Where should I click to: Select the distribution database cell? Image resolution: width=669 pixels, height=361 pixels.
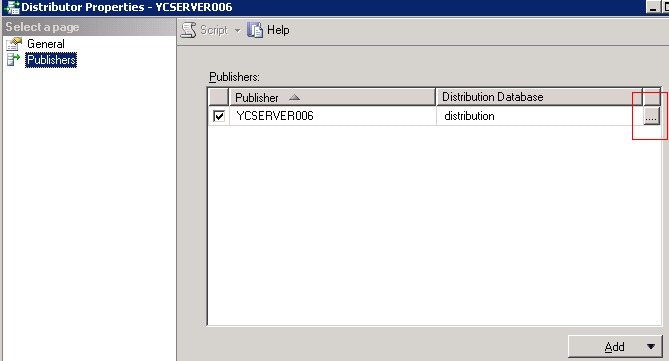pyautogui.click(x=539, y=116)
